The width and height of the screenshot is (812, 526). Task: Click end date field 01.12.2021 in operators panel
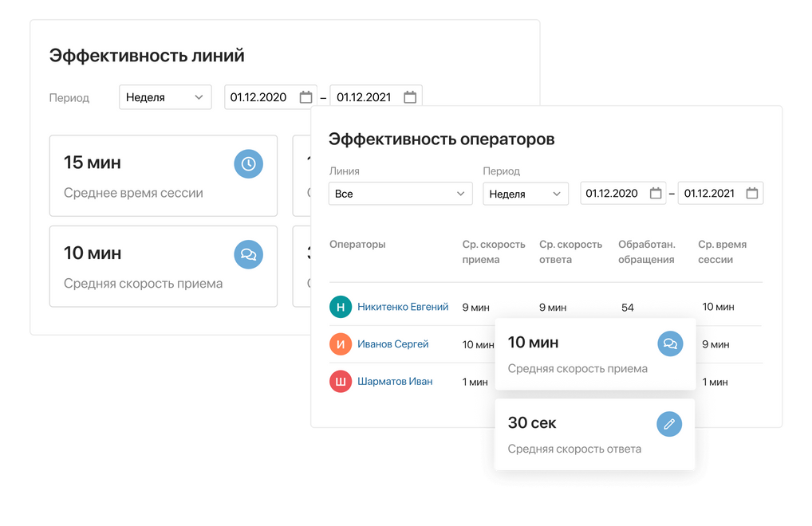[720, 194]
